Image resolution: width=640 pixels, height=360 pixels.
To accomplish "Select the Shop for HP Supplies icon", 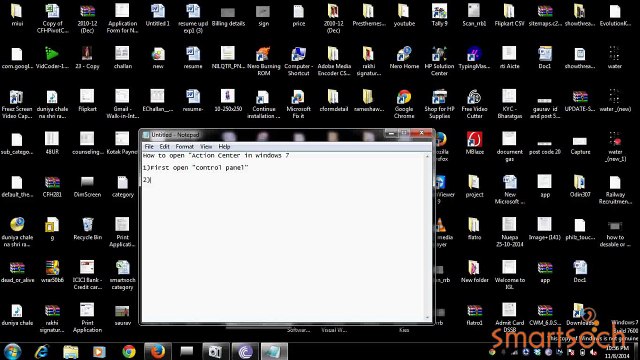I will [440, 104].
